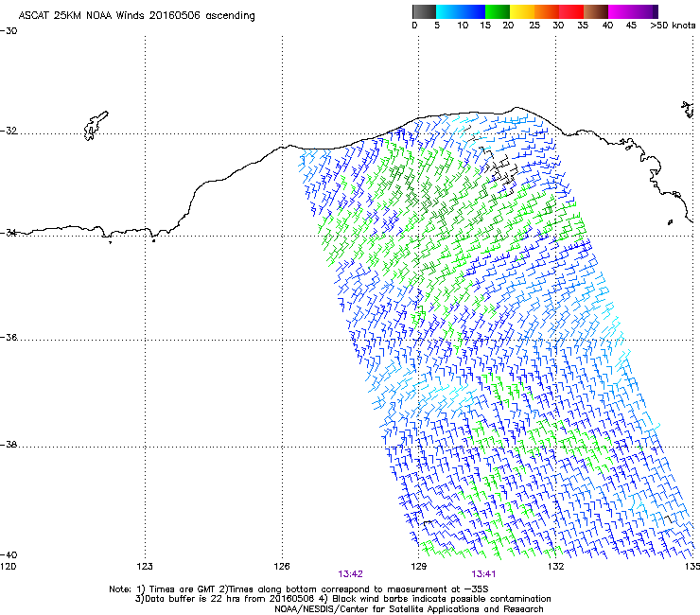Image resolution: width=700 pixels, height=615 pixels.
Task: Click the yellow 20-25 knots legend swatch
Action: 522,11
